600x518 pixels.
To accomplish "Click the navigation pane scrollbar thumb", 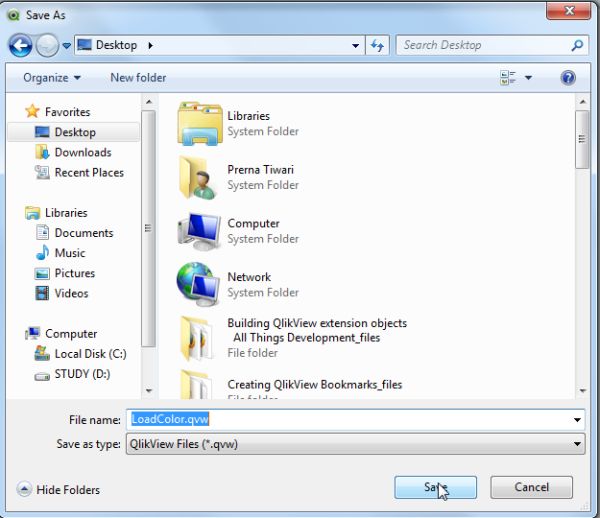I will pyautogui.click(x=149, y=228).
